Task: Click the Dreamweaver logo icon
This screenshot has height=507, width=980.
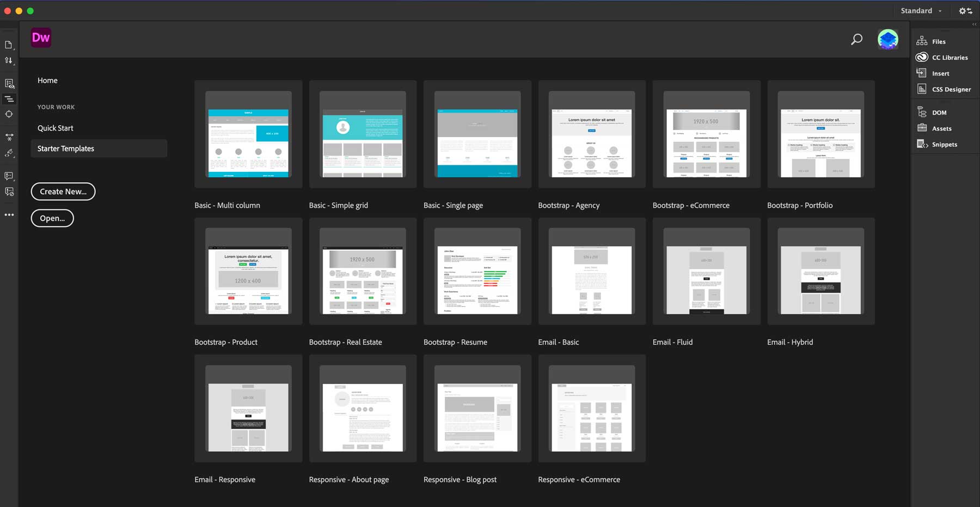Action: 41,38
